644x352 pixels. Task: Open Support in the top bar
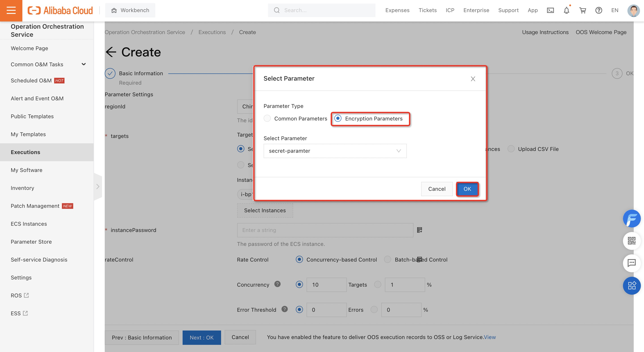coord(508,10)
